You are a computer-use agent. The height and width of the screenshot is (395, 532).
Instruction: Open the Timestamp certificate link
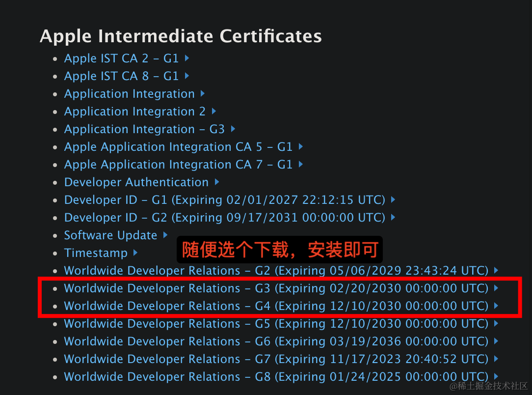pyautogui.click(x=96, y=253)
